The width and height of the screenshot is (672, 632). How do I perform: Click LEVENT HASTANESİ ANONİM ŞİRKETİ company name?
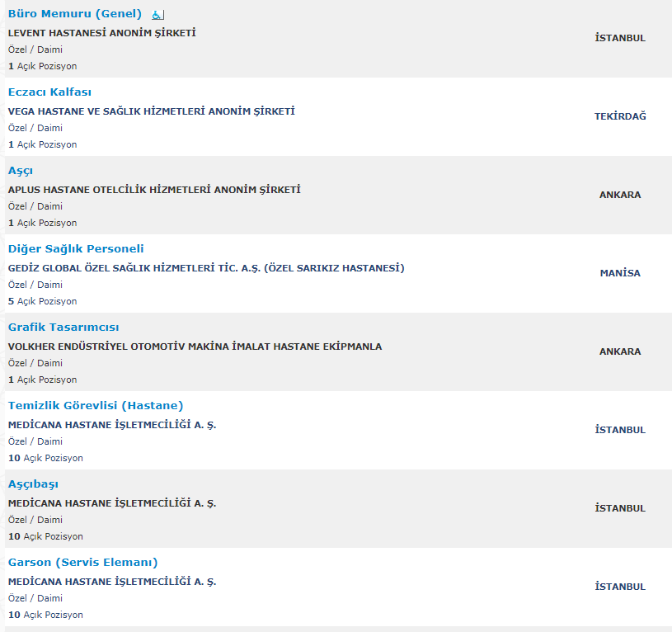click(x=101, y=33)
